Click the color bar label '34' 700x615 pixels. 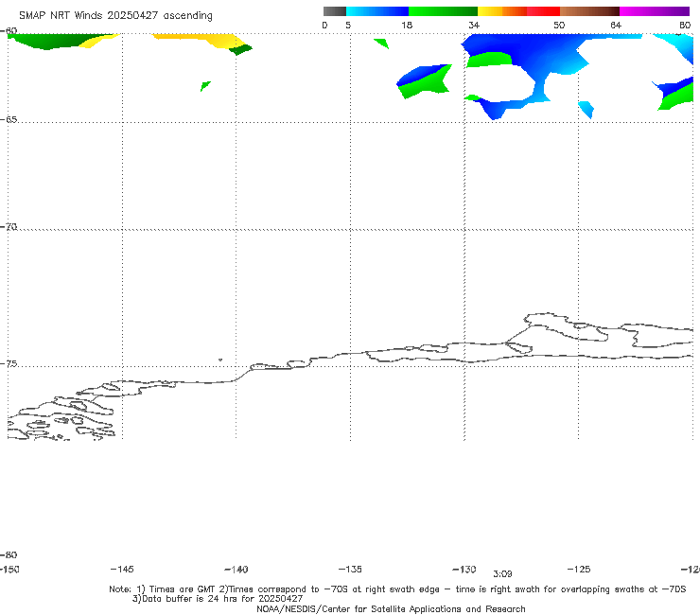point(474,25)
